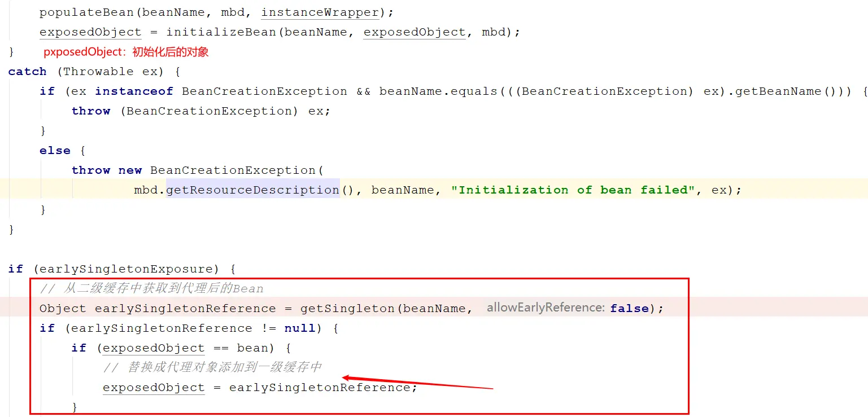Click 'exposedObject == bean' condition
The height and width of the screenshot is (417, 868).
(x=189, y=348)
